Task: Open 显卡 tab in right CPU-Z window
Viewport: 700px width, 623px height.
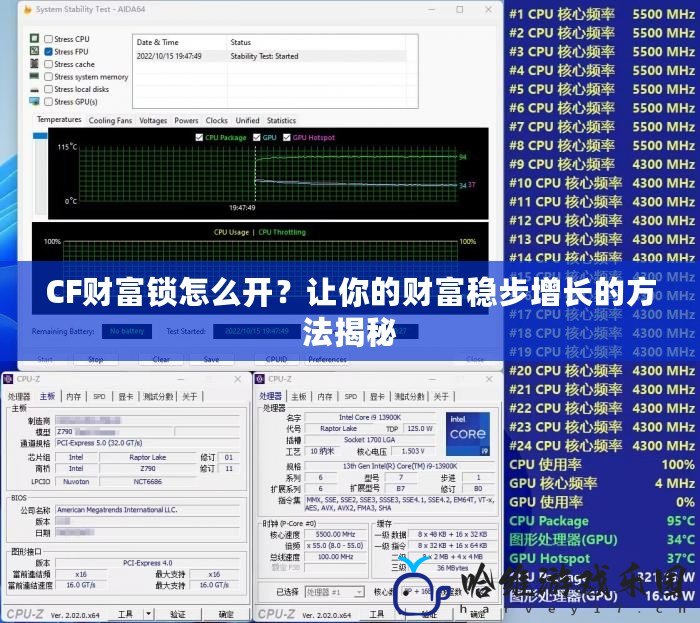Action: pyautogui.click(x=377, y=396)
